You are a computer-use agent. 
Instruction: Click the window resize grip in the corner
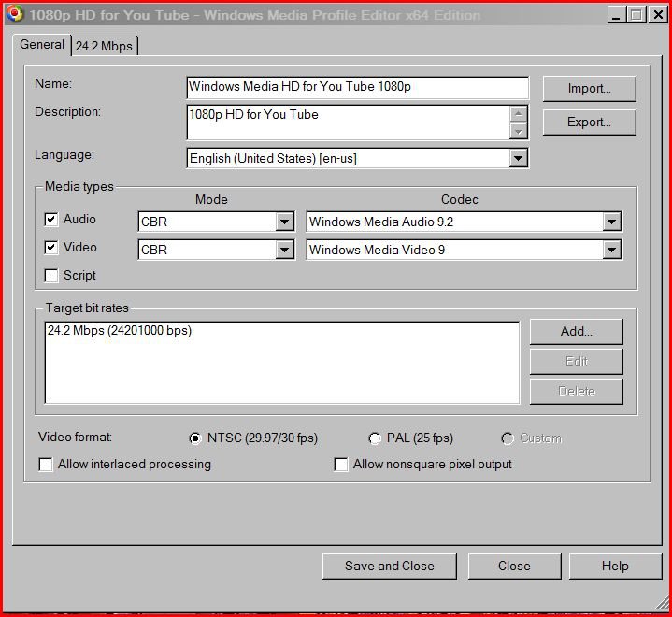coord(663,603)
